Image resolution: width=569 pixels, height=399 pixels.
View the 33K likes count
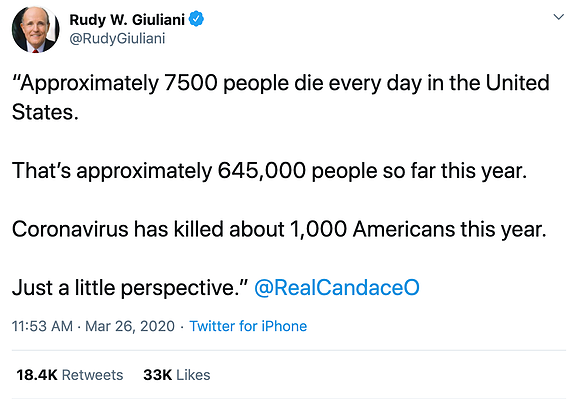(x=157, y=375)
